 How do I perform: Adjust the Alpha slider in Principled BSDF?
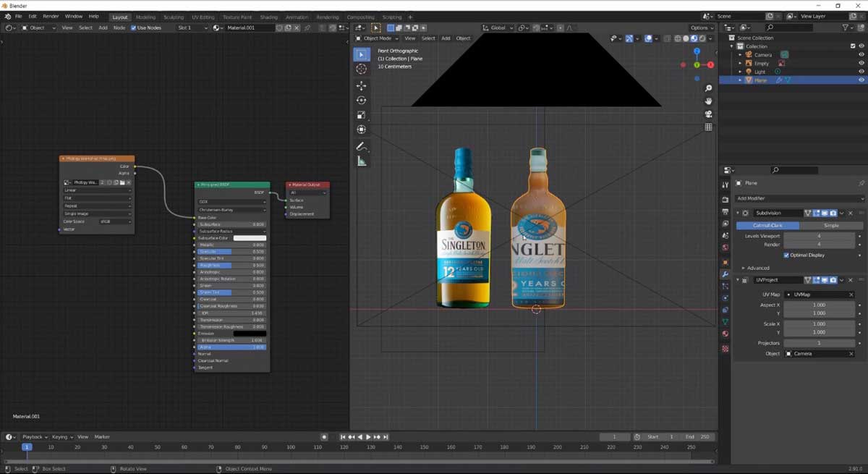tap(231, 347)
